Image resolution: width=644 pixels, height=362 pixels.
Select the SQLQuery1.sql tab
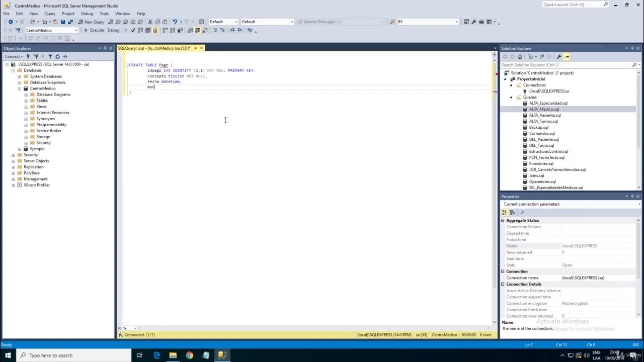154,48
